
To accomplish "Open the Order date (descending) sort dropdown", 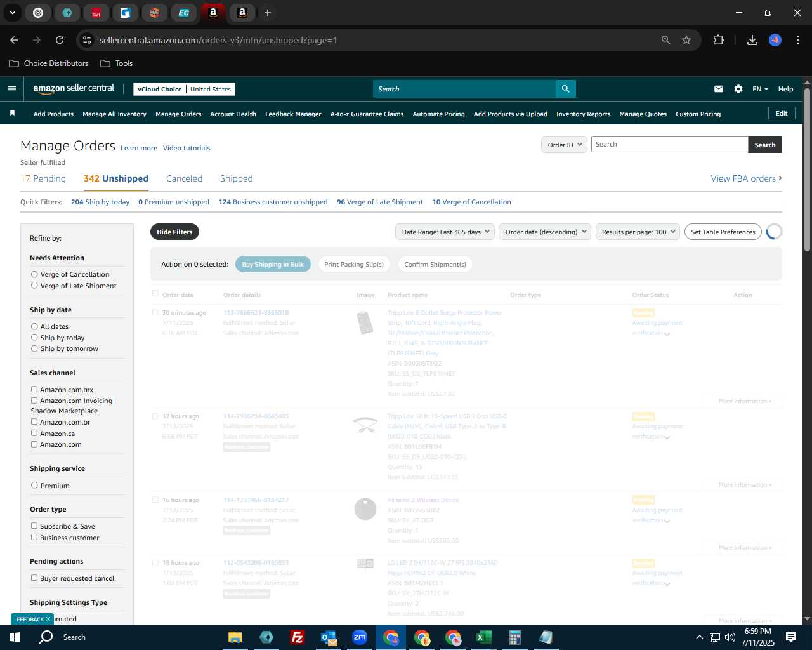I will point(545,232).
